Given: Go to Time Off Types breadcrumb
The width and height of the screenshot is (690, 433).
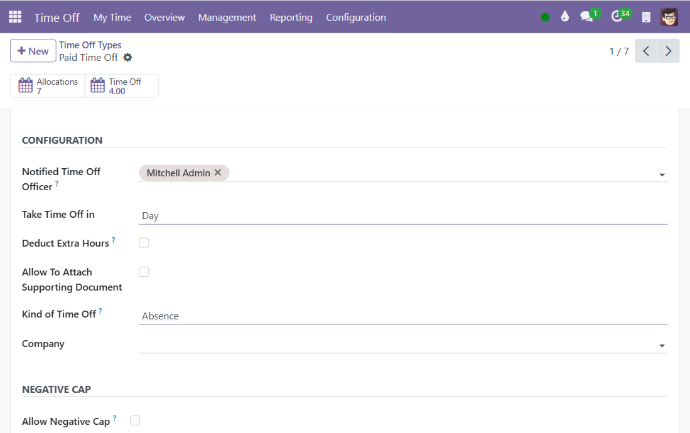Looking at the screenshot, I should pyautogui.click(x=90, y=45).
